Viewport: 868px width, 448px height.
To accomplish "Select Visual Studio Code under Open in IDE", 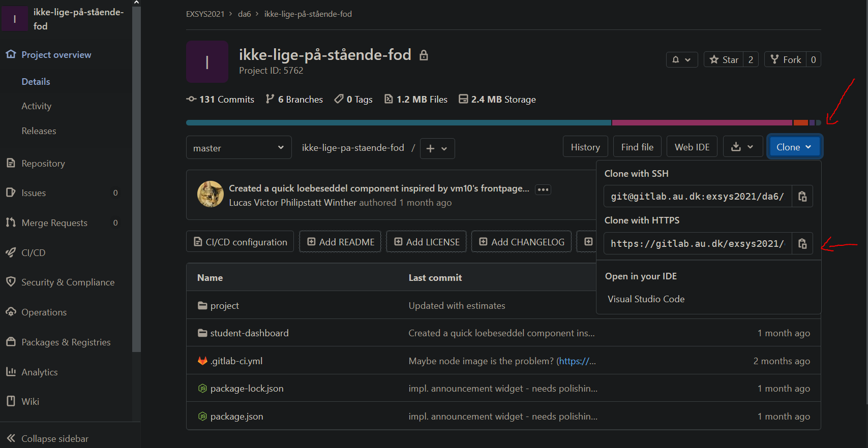I will point(646,299).
